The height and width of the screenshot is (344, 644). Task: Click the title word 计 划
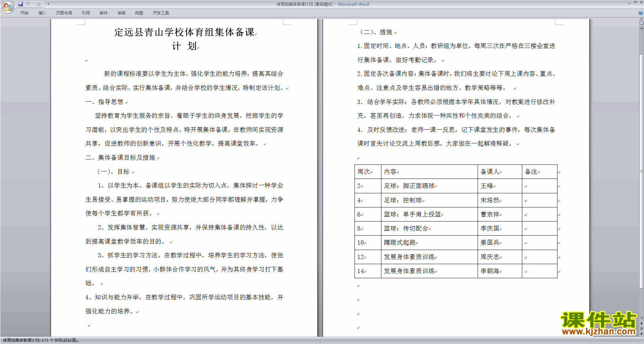184,46
